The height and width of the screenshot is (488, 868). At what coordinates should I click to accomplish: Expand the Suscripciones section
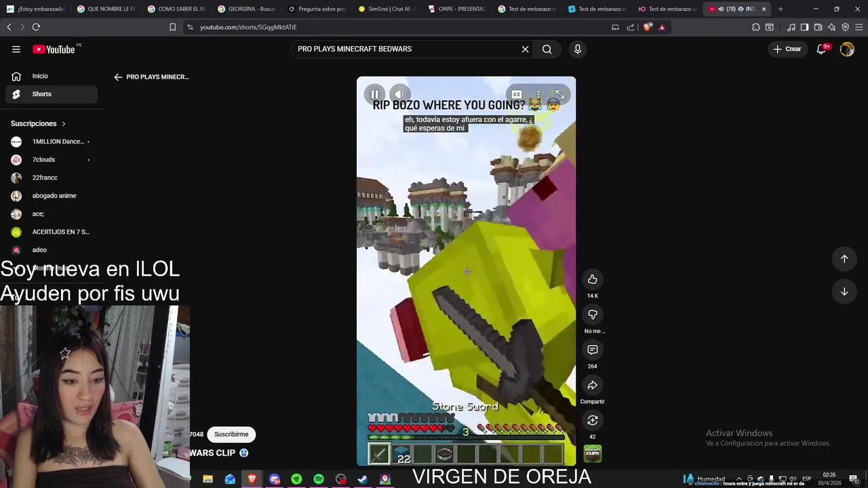(x=39, y=123)
